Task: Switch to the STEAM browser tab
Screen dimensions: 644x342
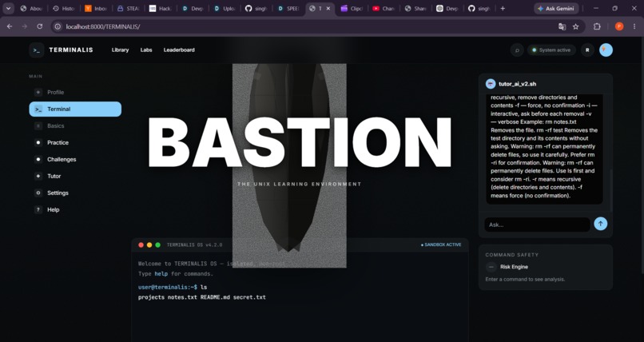Action: (128, 8)
